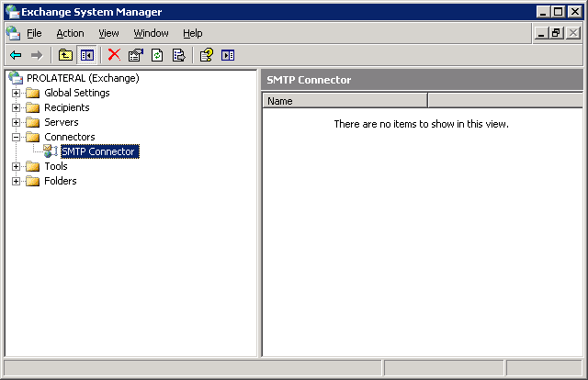Screen dimensions: 588x380
Task: Select Global Settings in tree
Action: pyautogui.click(x=77, y=93)
